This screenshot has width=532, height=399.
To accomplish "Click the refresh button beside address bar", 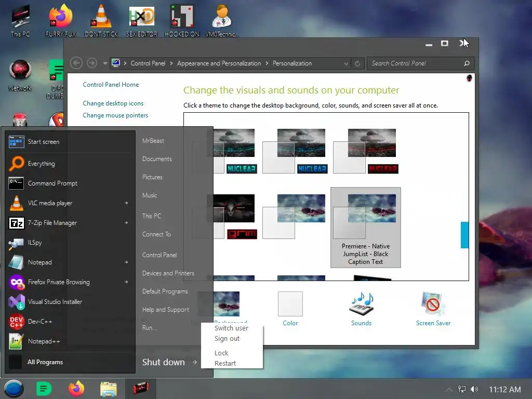I will [357, 63].
